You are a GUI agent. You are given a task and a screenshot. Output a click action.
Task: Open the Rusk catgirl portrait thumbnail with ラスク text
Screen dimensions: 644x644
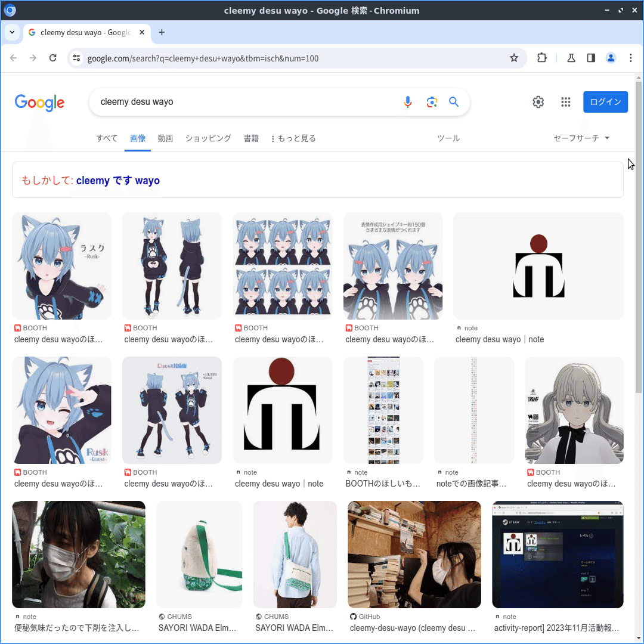pyautogui.click(x=61, y=266)
